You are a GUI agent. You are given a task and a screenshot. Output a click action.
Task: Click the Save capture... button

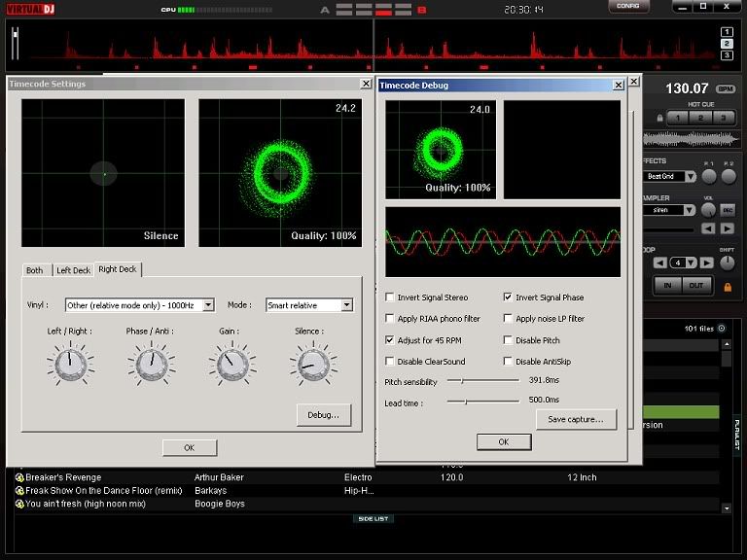576,419
